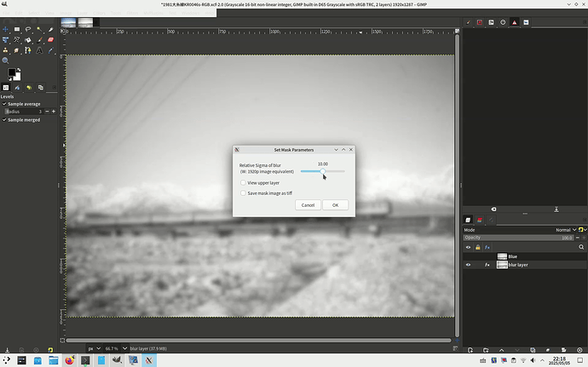Screen dimensions: 588x367
Task: Select the Fuzzy Select wand tool
Action: tap(39, 29)
